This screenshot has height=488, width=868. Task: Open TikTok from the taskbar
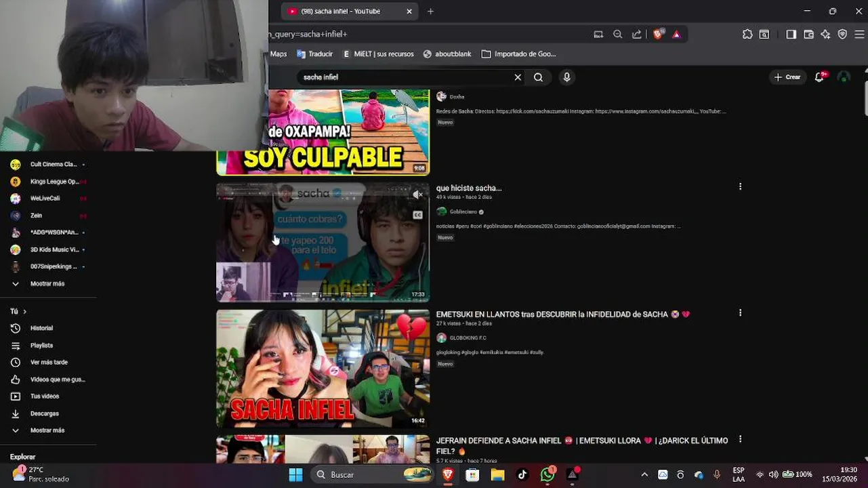pyautogui.click(x=522, y=474)
